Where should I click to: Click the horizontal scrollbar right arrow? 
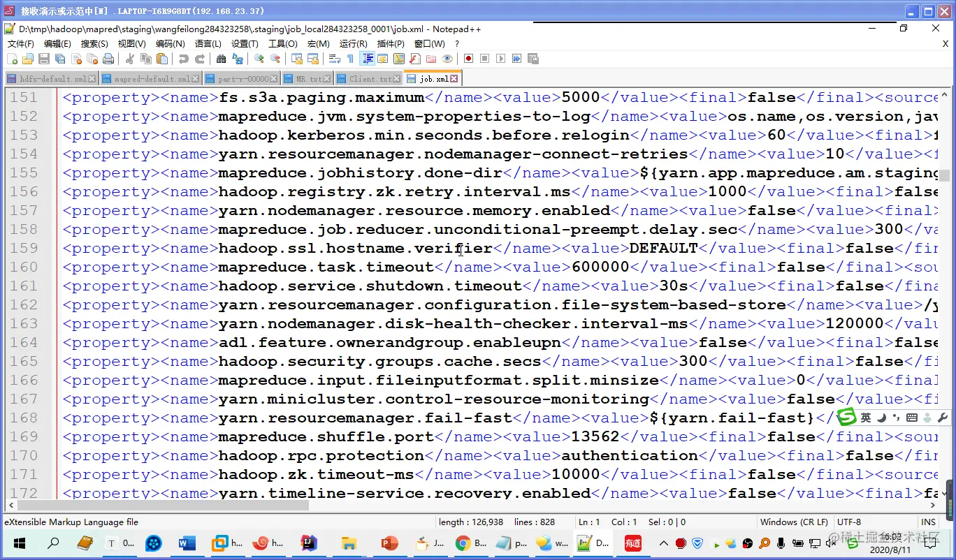(x=934, y=506)
